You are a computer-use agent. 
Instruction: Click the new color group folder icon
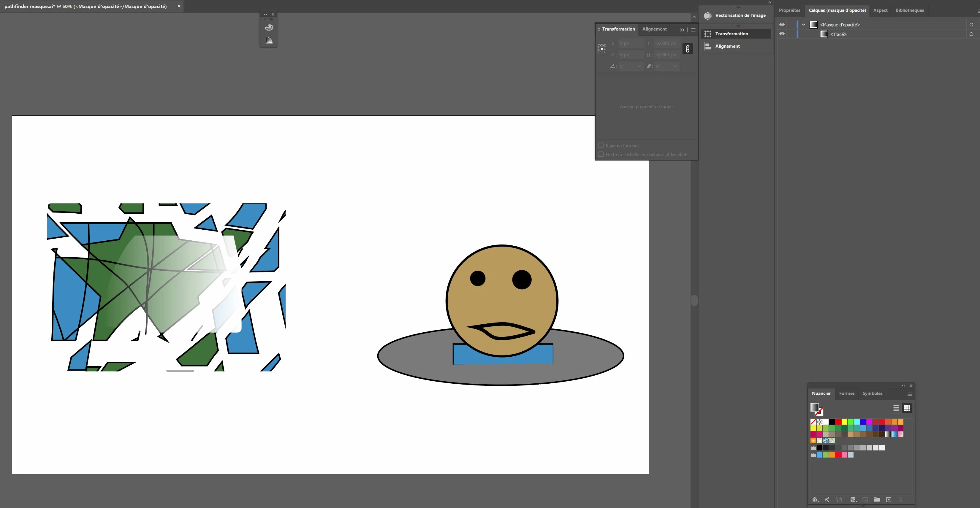coord(876,500)
